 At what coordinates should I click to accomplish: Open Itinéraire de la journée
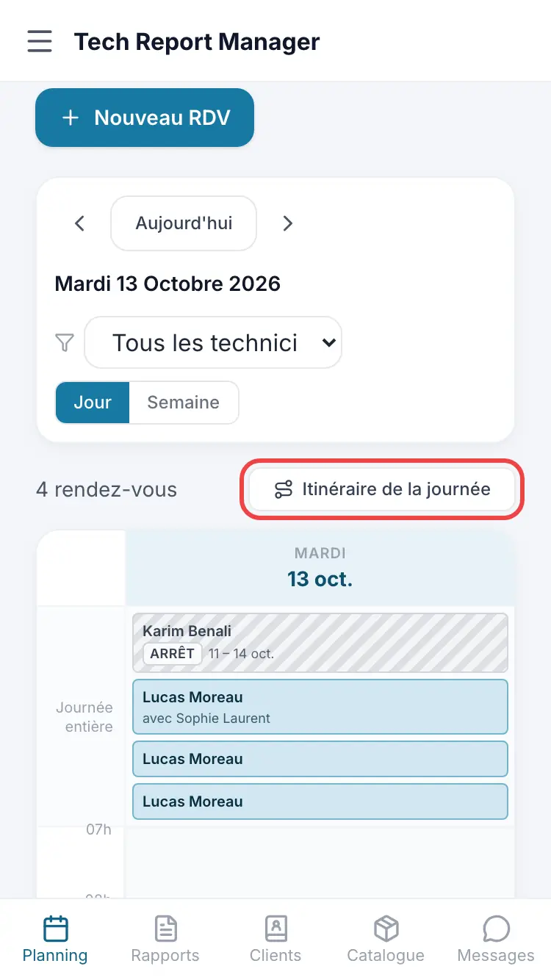pyautogui.click(x=382, y=489)
